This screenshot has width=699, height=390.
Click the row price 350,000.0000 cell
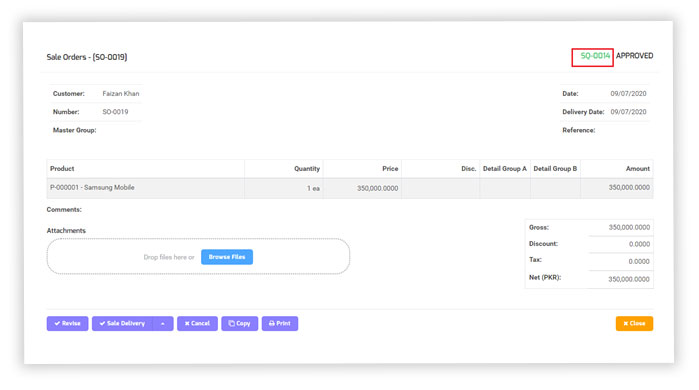point(362,188)
